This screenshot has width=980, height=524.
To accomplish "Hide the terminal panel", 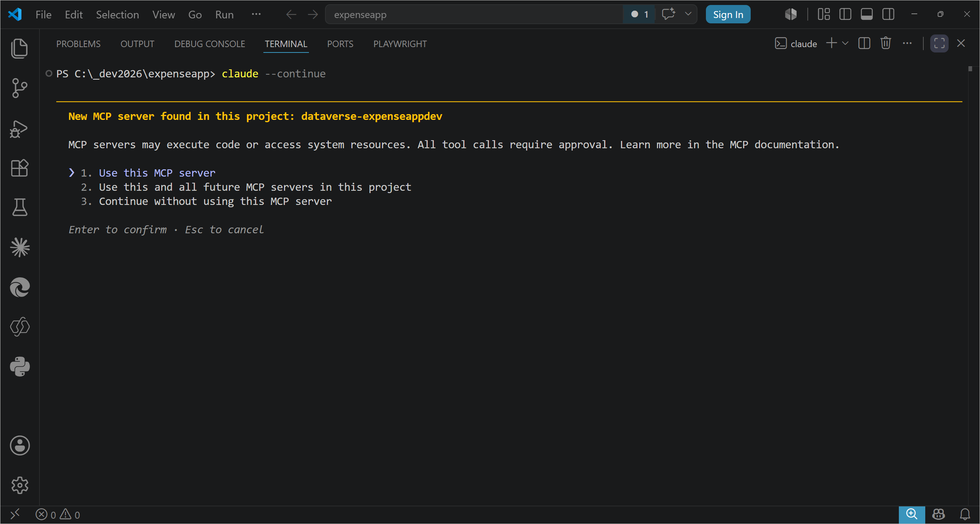I will tap(961, 43).
